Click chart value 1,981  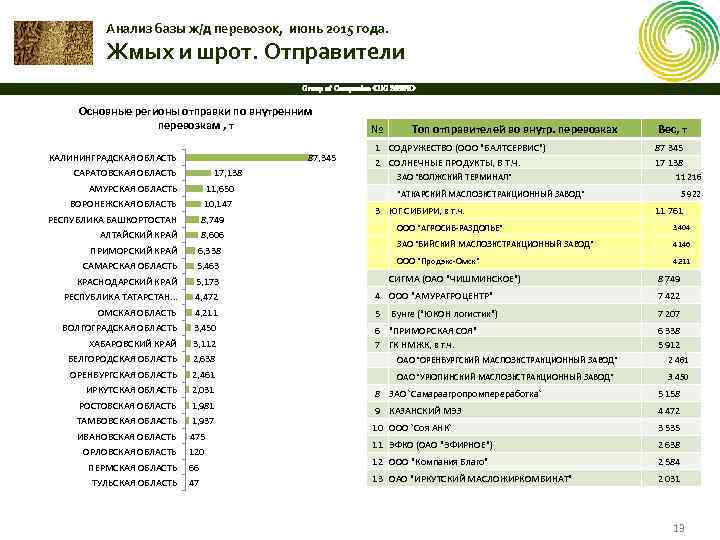tap(203, 406)
